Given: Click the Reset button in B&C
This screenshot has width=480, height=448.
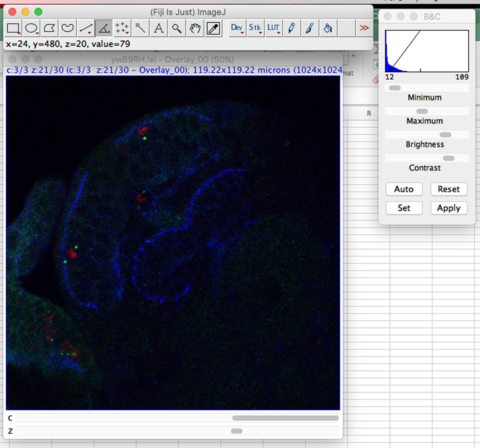Looking at the screenshot, I should tap(449, 189).
